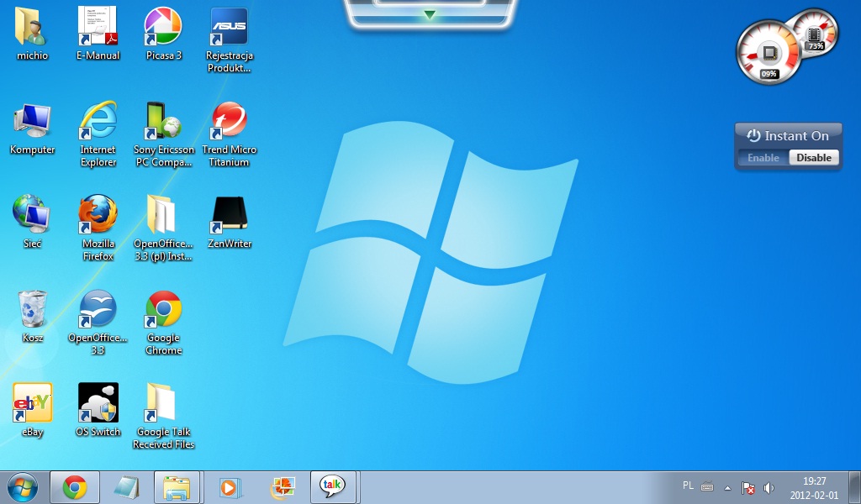861x504 pixels.
Task: Open the OpenOffice.org 3.3 shortcut
Action: click(98, 309)
